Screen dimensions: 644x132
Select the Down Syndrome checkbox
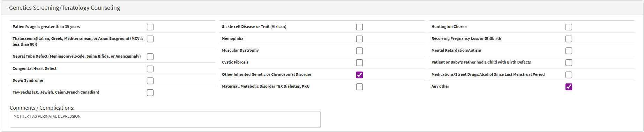[x=150, y=81]
